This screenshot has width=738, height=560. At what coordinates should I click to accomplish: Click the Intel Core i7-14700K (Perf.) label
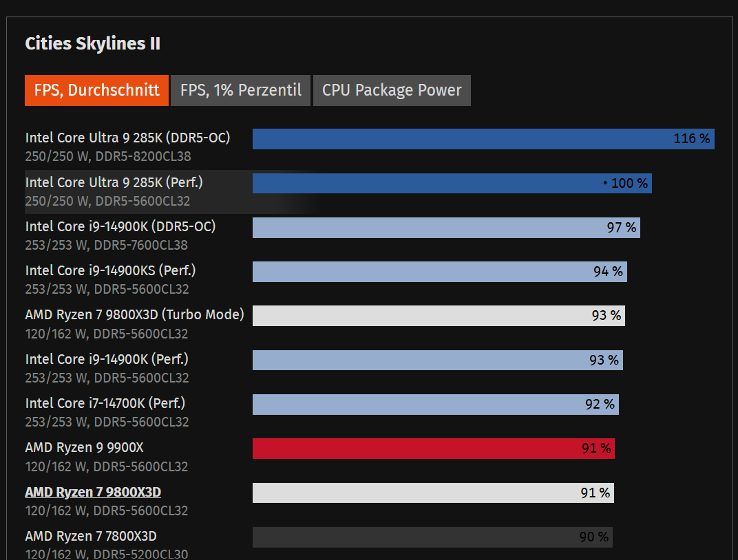[105, 403]
